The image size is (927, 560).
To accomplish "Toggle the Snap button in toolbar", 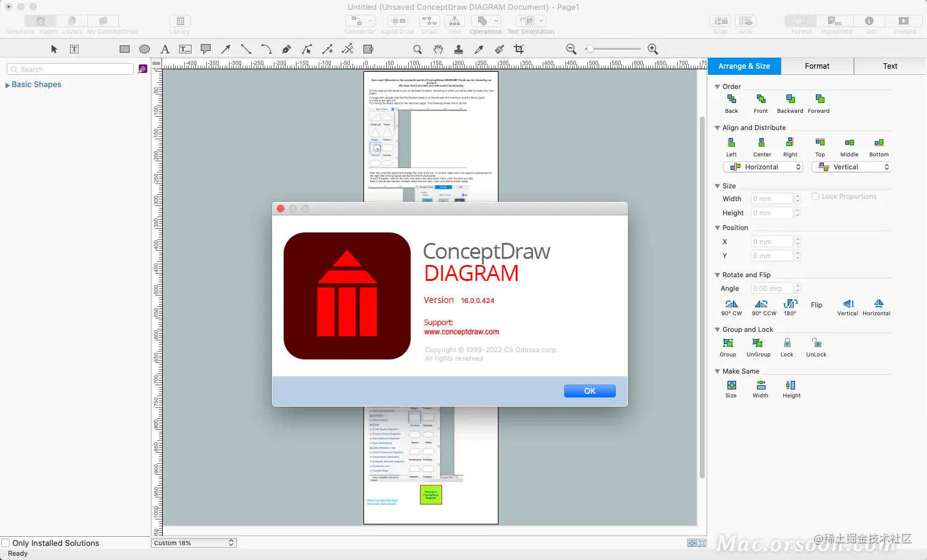I will click(721, 21).
